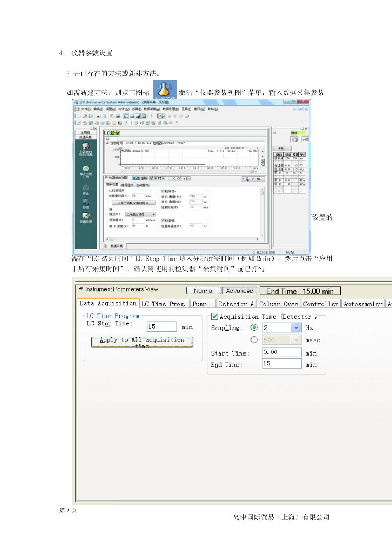Click the instrument parameters show/hide sidebar icon
The width and height of the screenshot is (392, 555).
click(86, 147)
